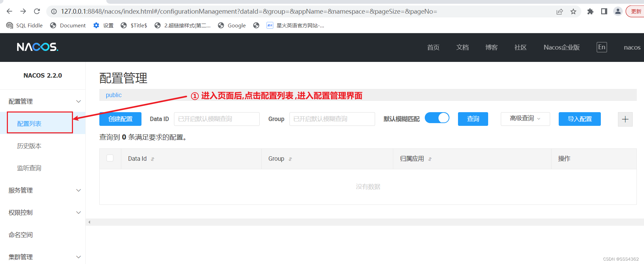The image size is (644, 264).
Task: Collapse the 配置管理 sidebar menu
Action: point(43,101)
